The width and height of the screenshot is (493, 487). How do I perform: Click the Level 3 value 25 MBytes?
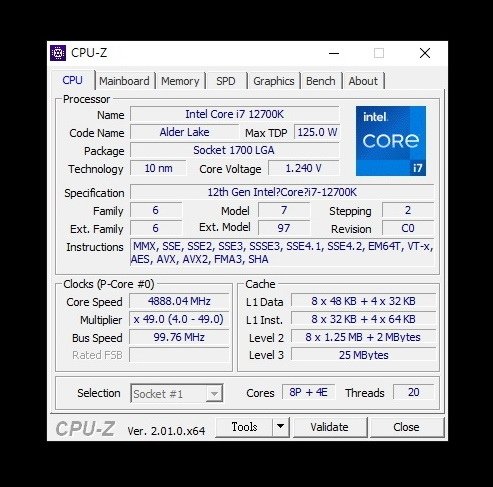tap(363, 355)
